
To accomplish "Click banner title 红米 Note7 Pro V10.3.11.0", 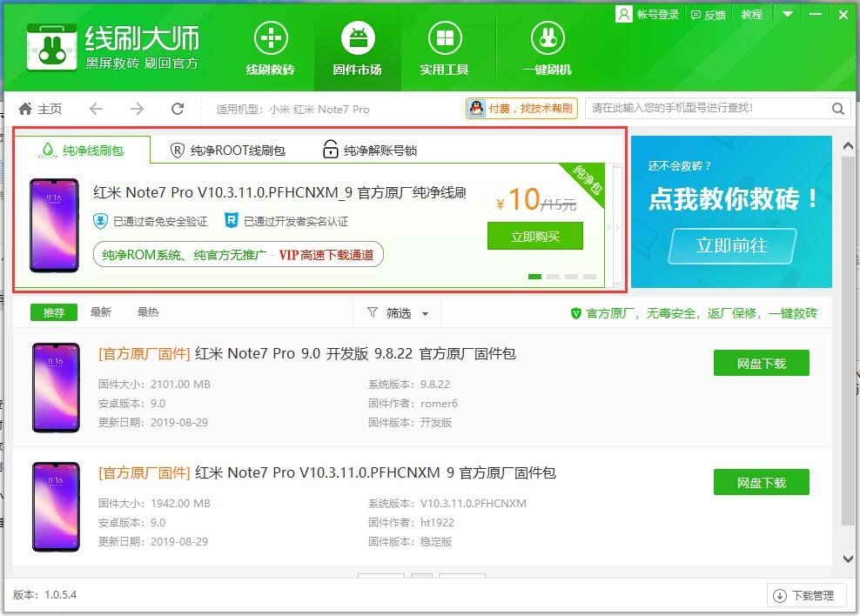I will pos(279,192).
